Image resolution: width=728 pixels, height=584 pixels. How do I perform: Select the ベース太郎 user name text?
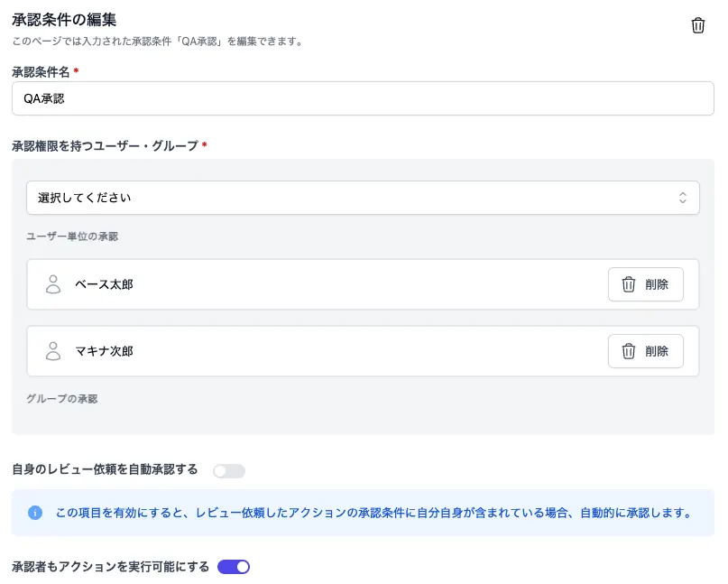coord(104,284)
